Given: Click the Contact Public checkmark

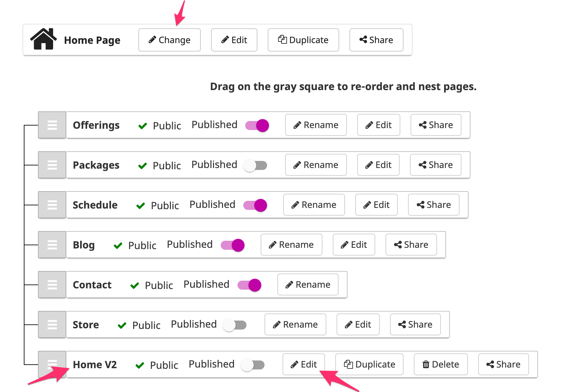Looking at the screenshot, I should click(135, 285).
